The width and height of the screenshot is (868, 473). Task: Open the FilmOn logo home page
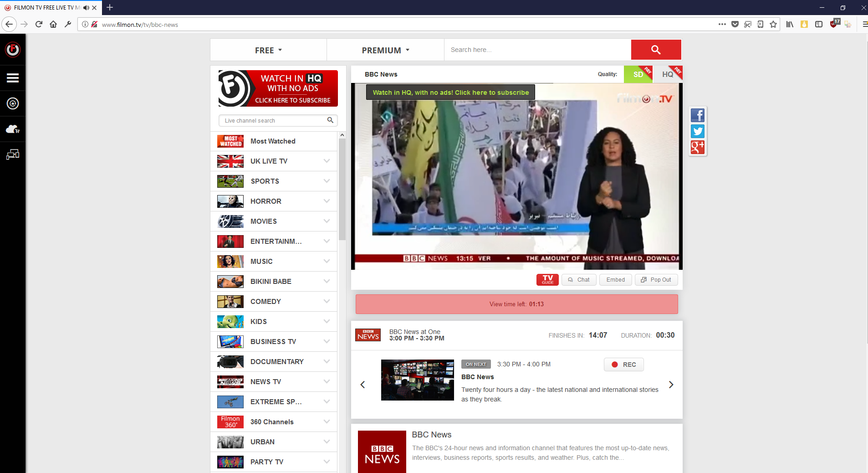12,50
